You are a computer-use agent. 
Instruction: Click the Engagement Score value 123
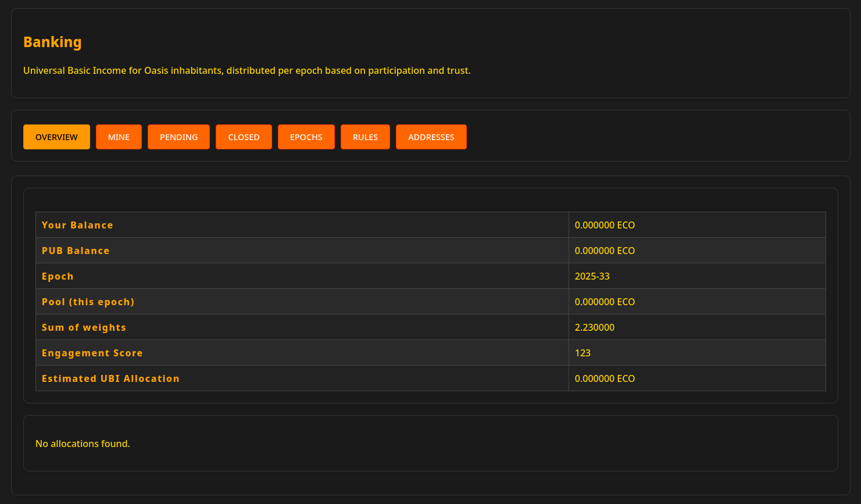[x=583, y=353]
